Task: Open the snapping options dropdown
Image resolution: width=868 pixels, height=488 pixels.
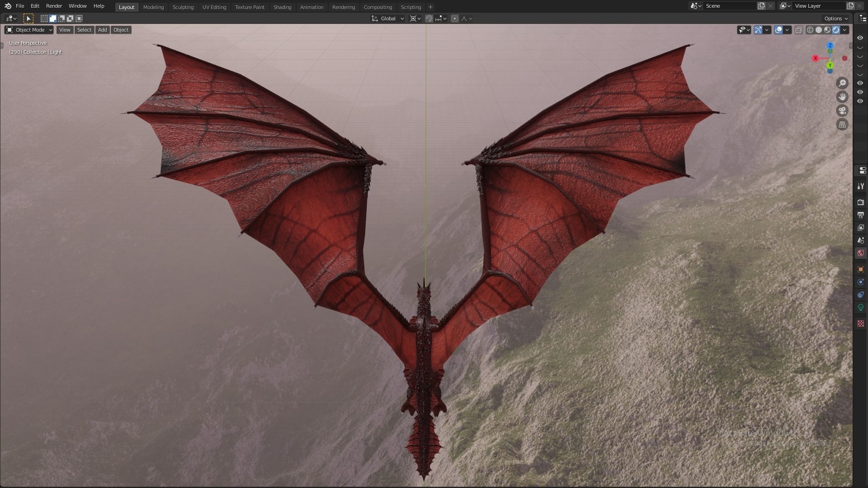Action: click(x=441, y=19)
